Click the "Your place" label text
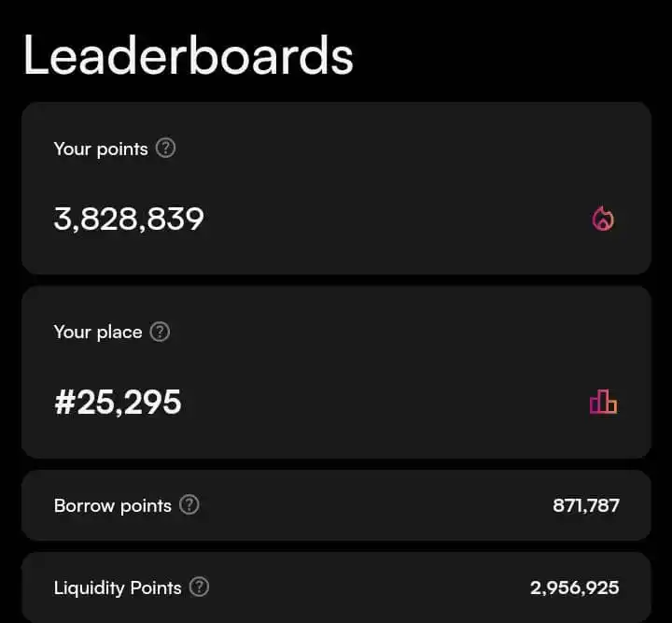The width and height of the screenshot is (672, 623). (98, 333)
